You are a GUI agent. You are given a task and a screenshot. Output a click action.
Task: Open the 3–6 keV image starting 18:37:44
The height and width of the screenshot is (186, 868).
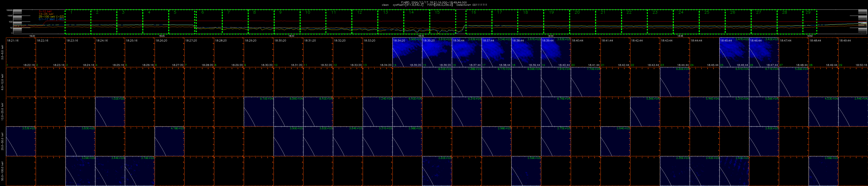[496, 52]
